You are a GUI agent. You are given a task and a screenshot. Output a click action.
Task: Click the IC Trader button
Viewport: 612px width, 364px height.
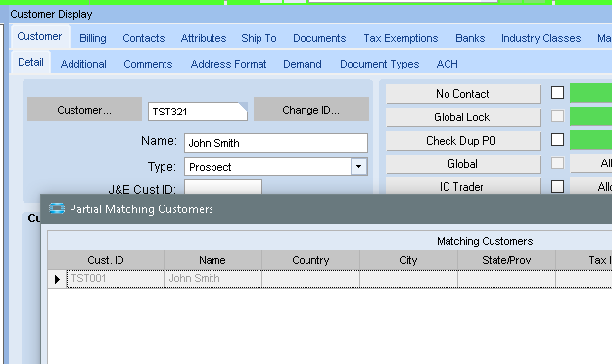coord(463,186)
